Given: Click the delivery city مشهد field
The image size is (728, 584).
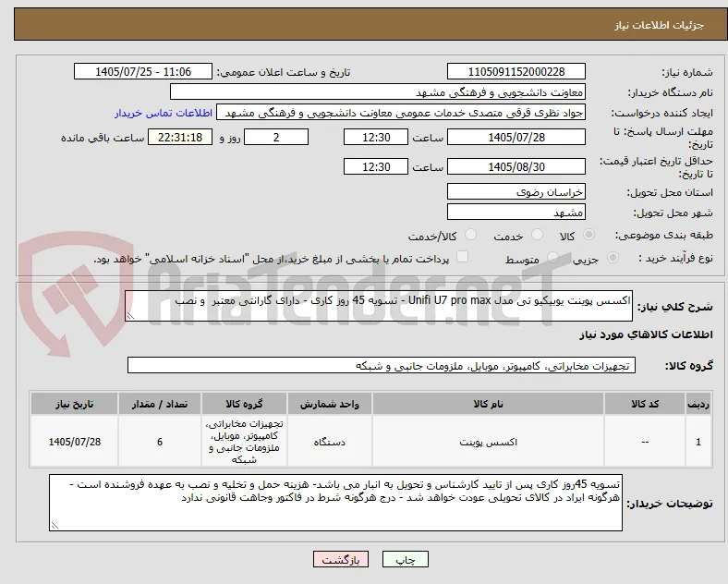Looking at the screenshot, I should pyautogui.click(x=516, y=213).
